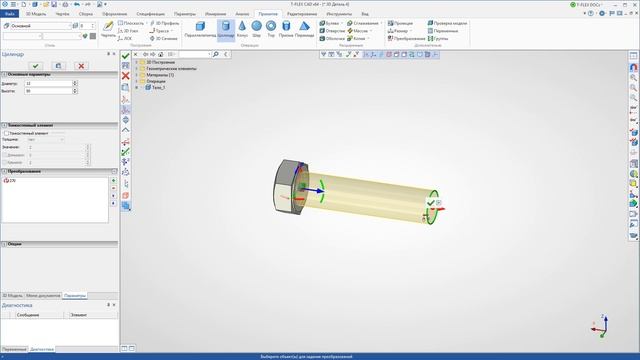
Task: Select the Тор (torus) primitive
Action: 271,29
